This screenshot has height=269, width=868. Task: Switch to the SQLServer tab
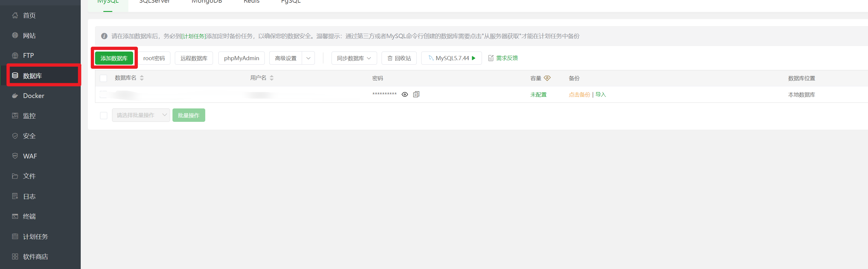(154, 3)
